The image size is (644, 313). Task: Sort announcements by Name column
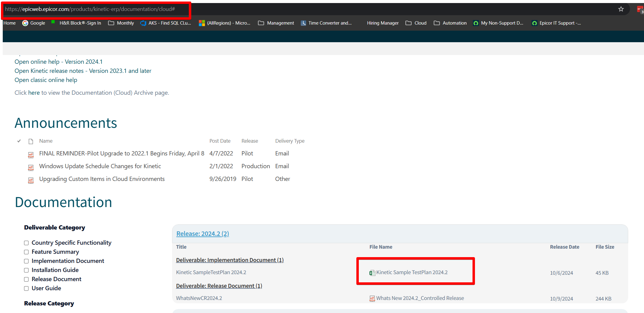[46, 141]
